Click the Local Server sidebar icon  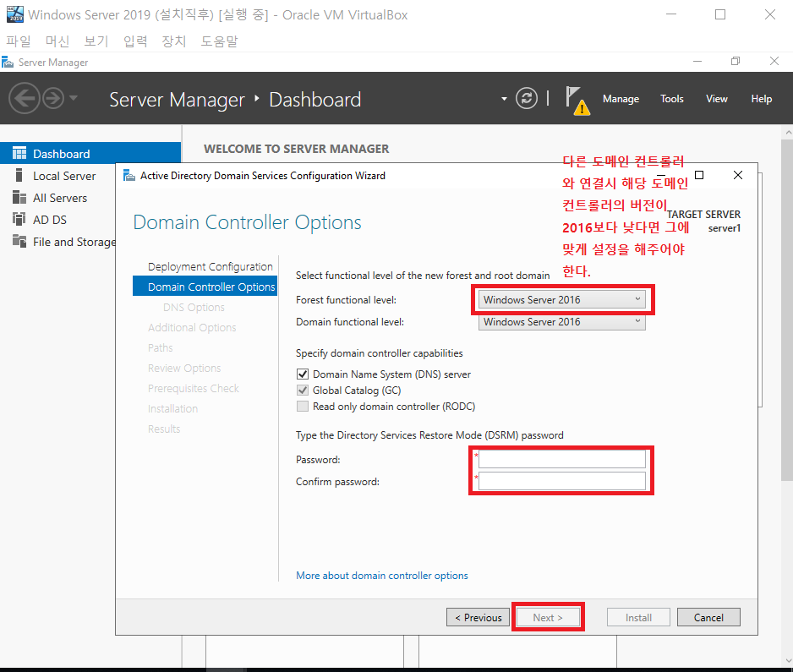19,176
